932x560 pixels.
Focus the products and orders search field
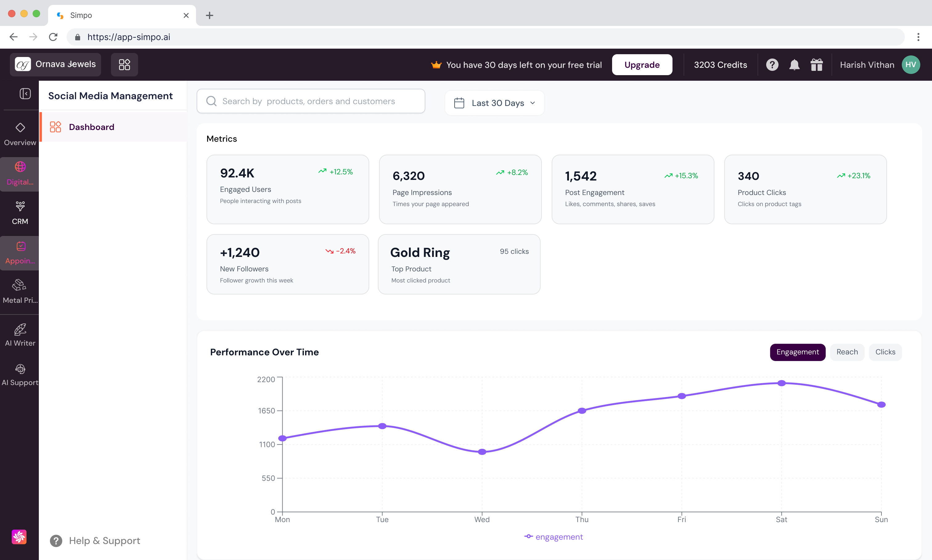click(x=311, y=101)
